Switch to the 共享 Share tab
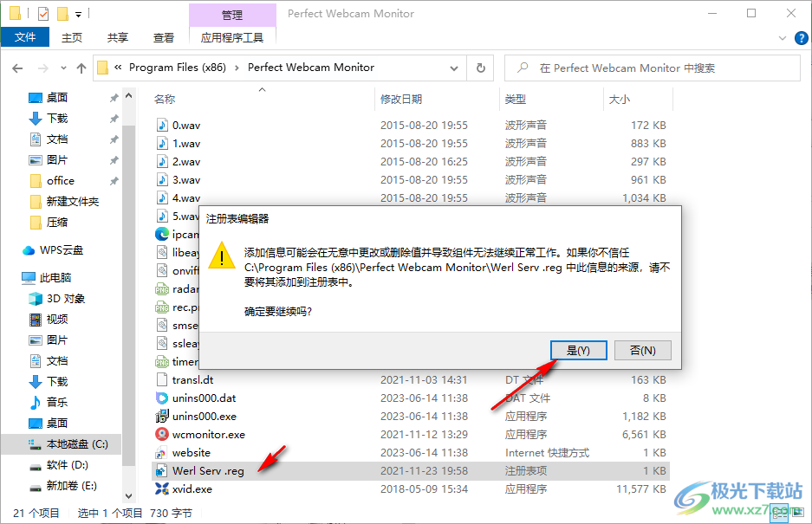The height and width of the screenshot is (524, 812). coord(118,37)
